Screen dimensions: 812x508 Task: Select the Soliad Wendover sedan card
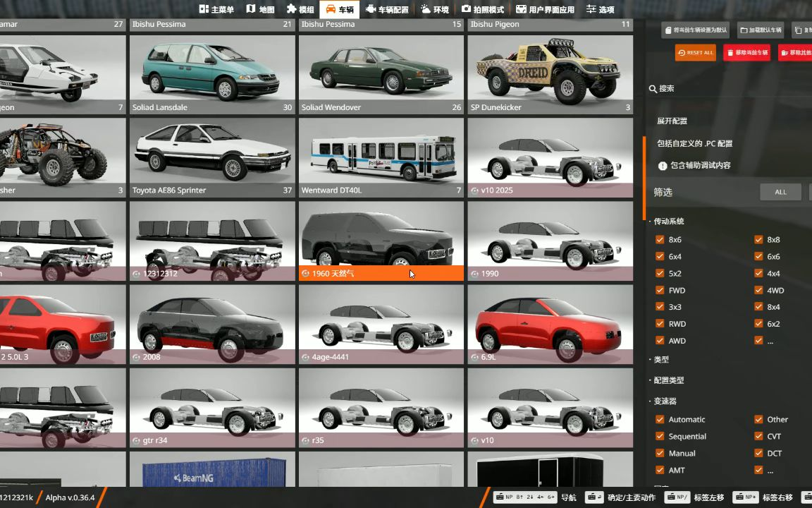pos(381,74)
